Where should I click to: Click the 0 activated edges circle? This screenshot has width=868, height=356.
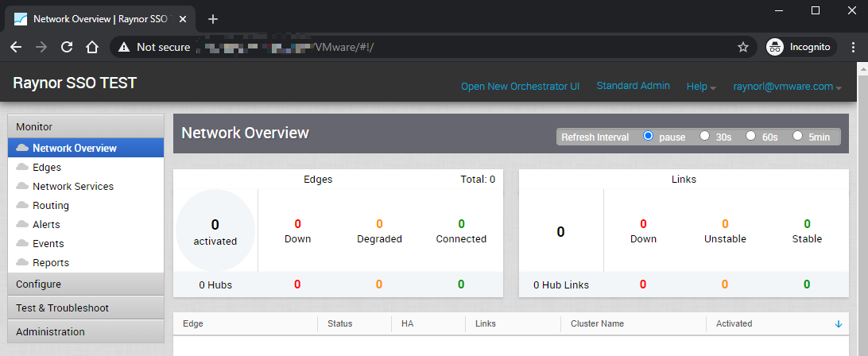pos(215,231)
